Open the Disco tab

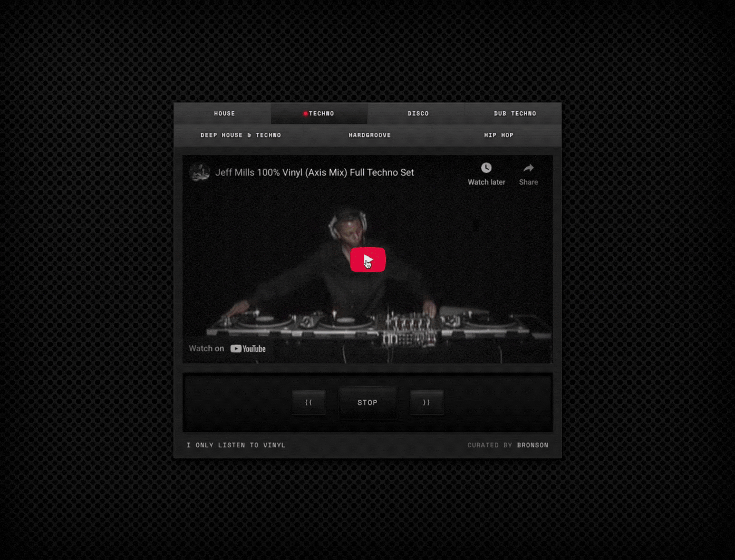click(x=418, y=114)
